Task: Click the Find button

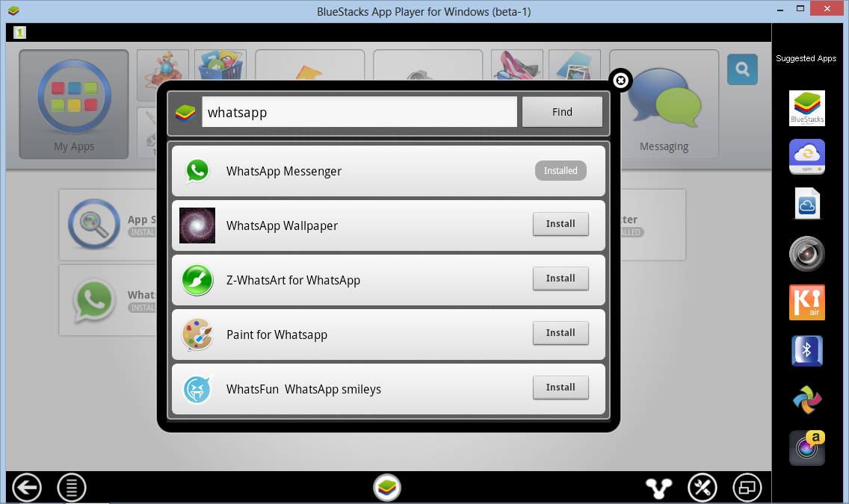Action: [x=562, y=112]
